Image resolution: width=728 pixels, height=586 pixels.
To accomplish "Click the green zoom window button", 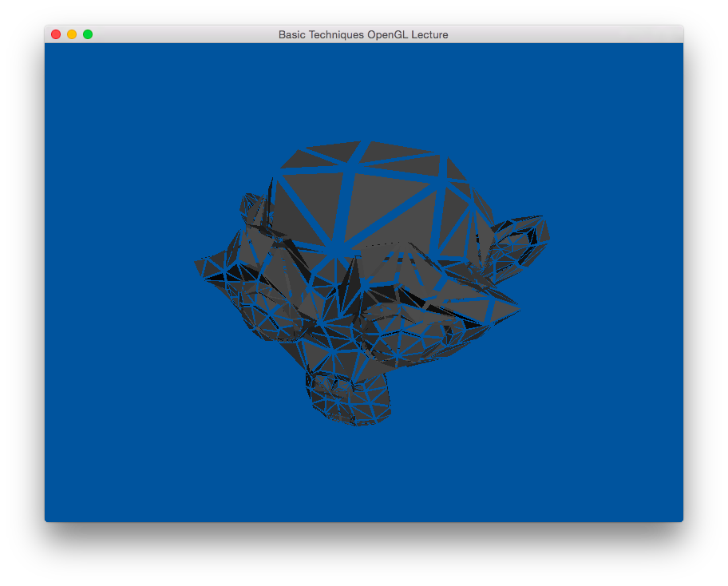I will (88, 34).
